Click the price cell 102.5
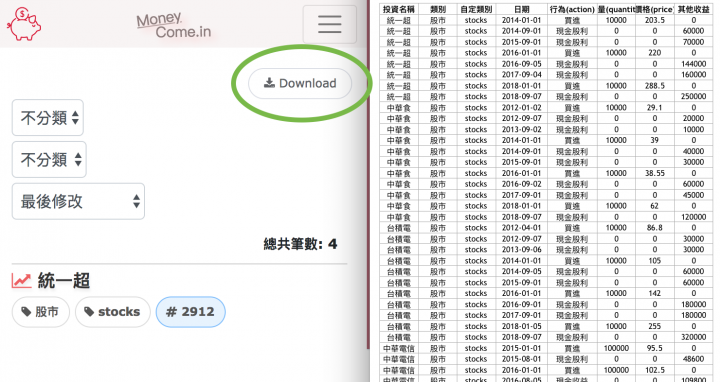 pos(654,370)
